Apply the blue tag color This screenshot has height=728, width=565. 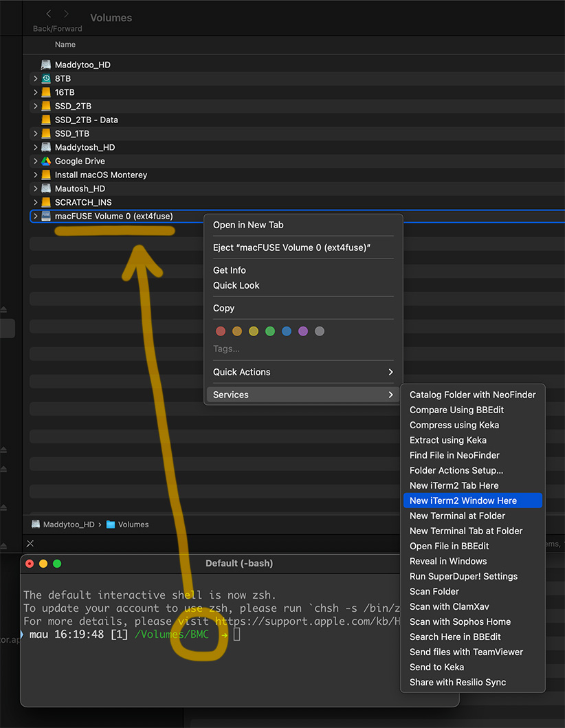pyautogui.click(x=287, y=331)
